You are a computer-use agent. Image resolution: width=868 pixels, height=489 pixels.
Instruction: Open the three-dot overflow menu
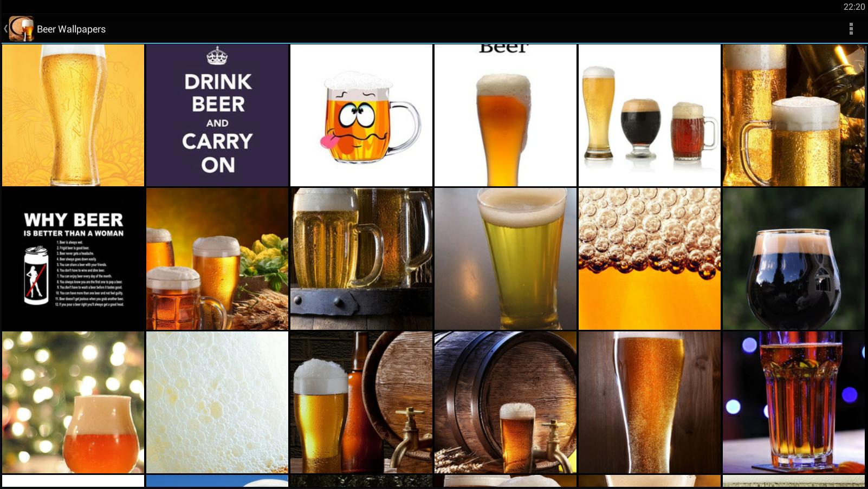851,29
